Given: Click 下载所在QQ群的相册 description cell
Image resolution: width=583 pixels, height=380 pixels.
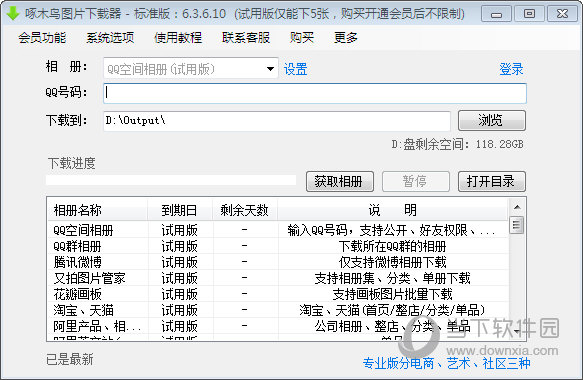Looking at the screenshot, I should coord(393,246).
